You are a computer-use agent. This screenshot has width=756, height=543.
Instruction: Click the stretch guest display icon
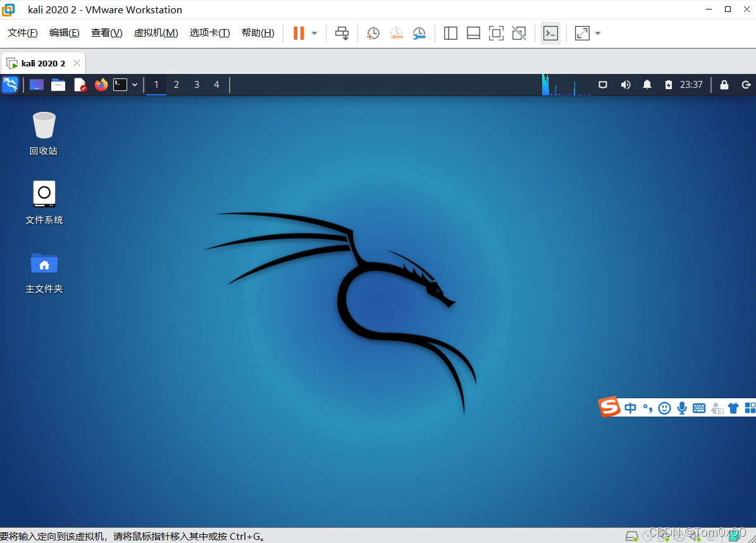point(582,34)
